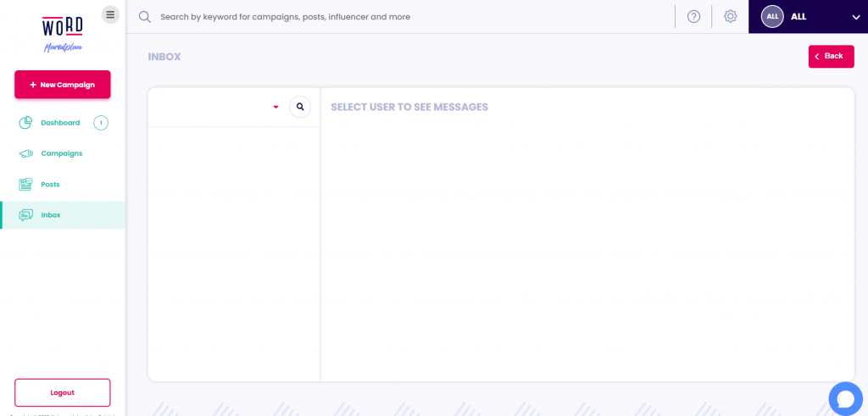This screenshot has width=868, height=416.
Task: Click the New Campaign button
Action: coord(63,85)
